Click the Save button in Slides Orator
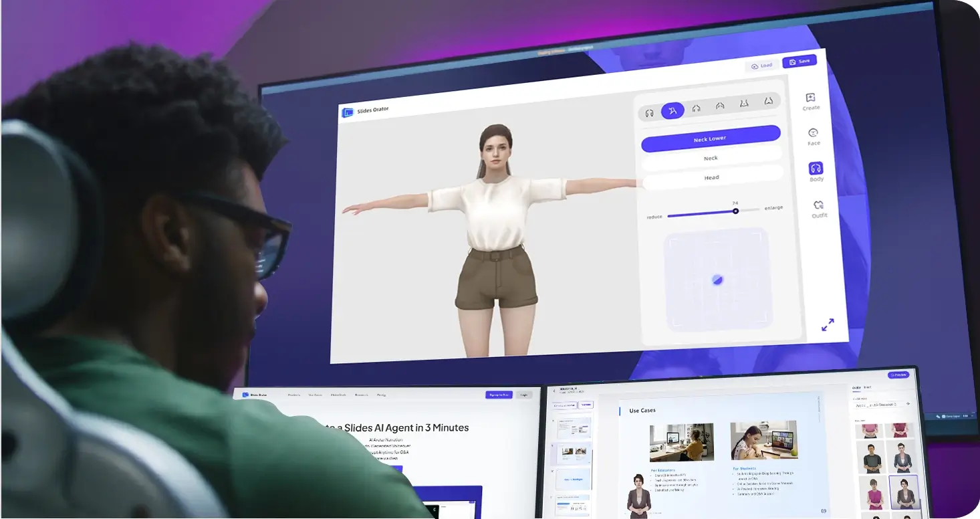This screenshot has height=519, width=980. click(800, 61)
